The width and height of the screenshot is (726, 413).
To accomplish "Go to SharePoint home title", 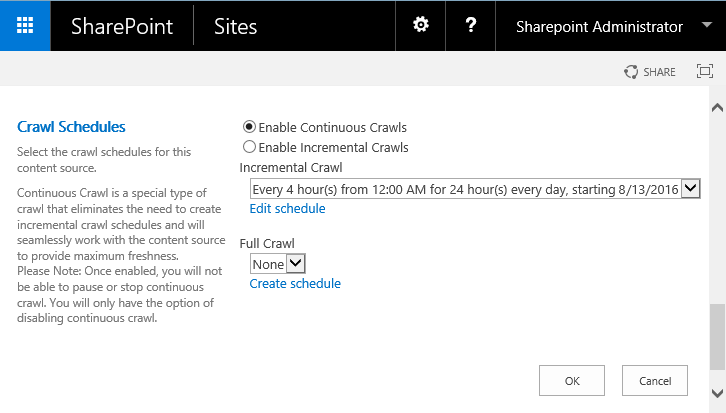I will pyautogui.click(x=122, y=26).
